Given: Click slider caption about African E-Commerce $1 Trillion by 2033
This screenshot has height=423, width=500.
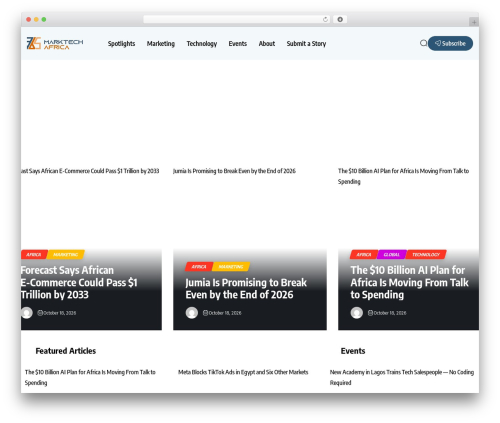Looking at the screenshot, I should coord(90,171).
